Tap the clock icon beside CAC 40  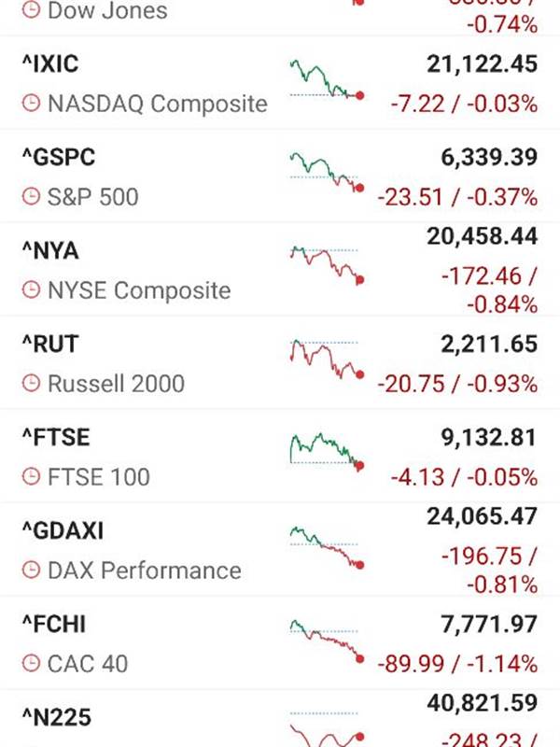point(32,663)
